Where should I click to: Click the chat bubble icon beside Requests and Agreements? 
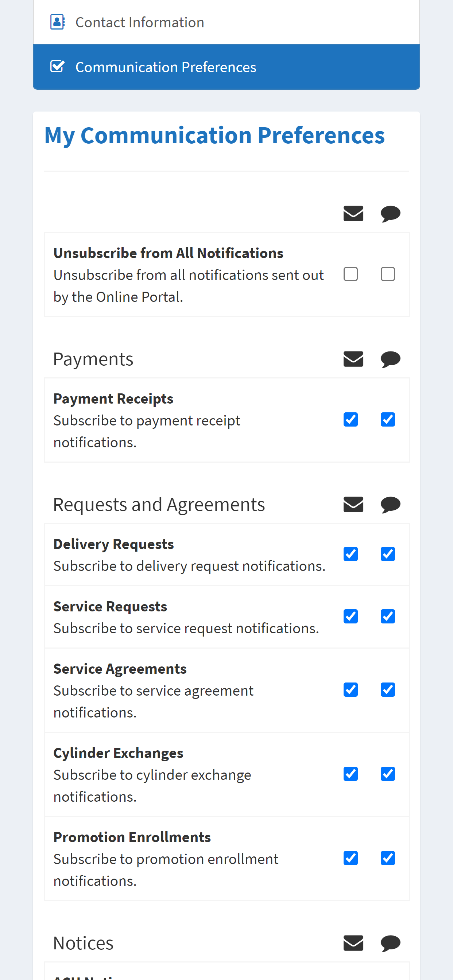pos(391,505)
